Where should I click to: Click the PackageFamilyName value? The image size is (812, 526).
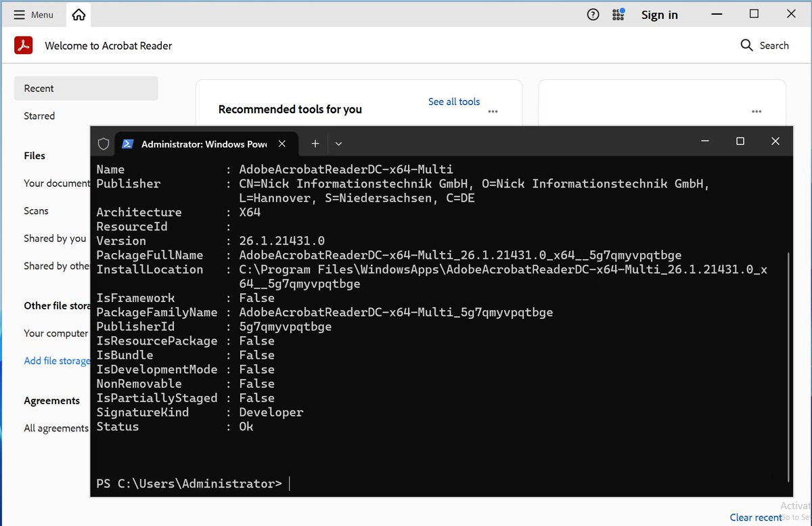click(396, 312)
